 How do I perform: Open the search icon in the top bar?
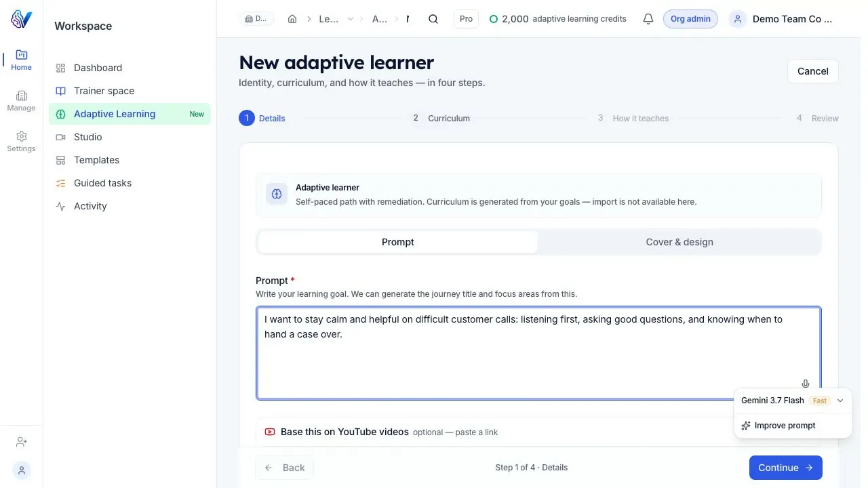click(433, 19)
